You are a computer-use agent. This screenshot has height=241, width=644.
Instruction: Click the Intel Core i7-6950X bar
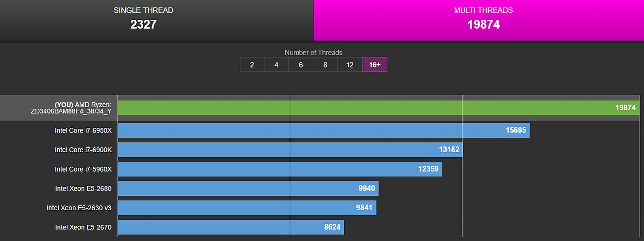pos(323,130)
